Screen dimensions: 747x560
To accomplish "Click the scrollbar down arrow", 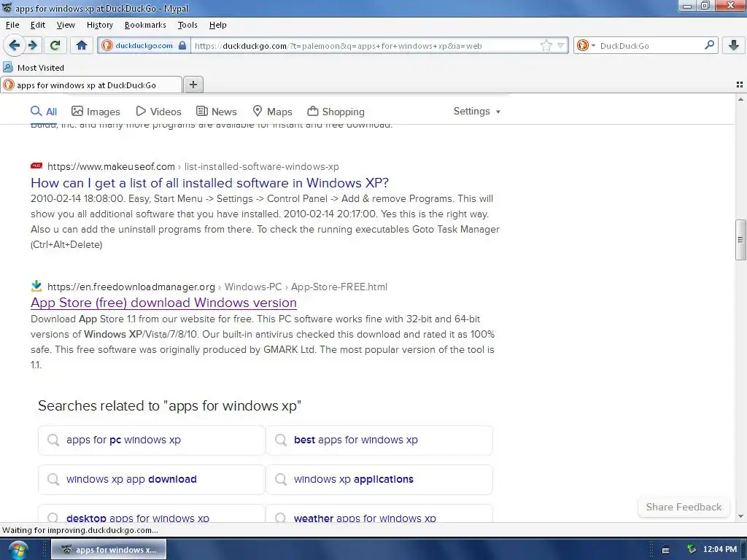I will tap(740, 516).
